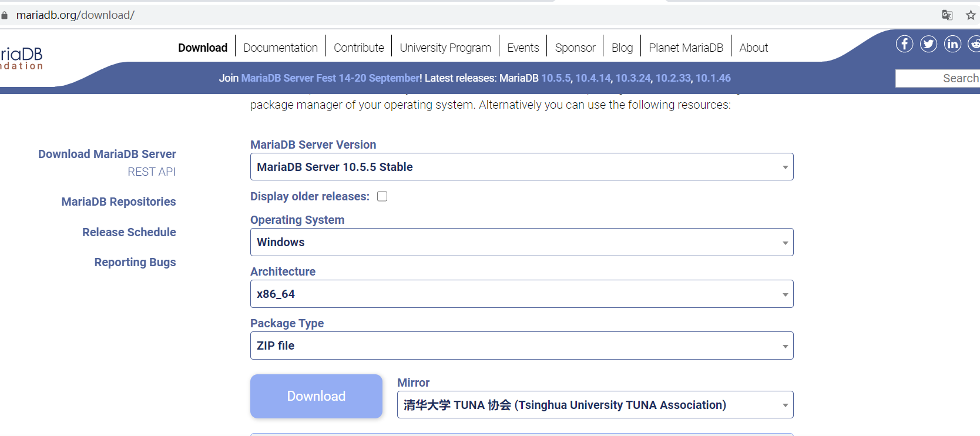Open the 10.3.24 release link
The image size is (980, 436).
click(x=633, y=78)
